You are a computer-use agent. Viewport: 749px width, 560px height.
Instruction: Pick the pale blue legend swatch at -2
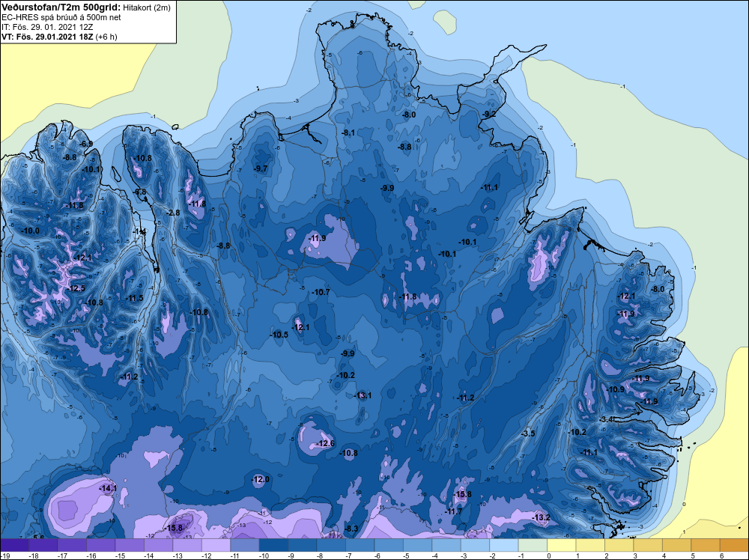click(504, 545)
